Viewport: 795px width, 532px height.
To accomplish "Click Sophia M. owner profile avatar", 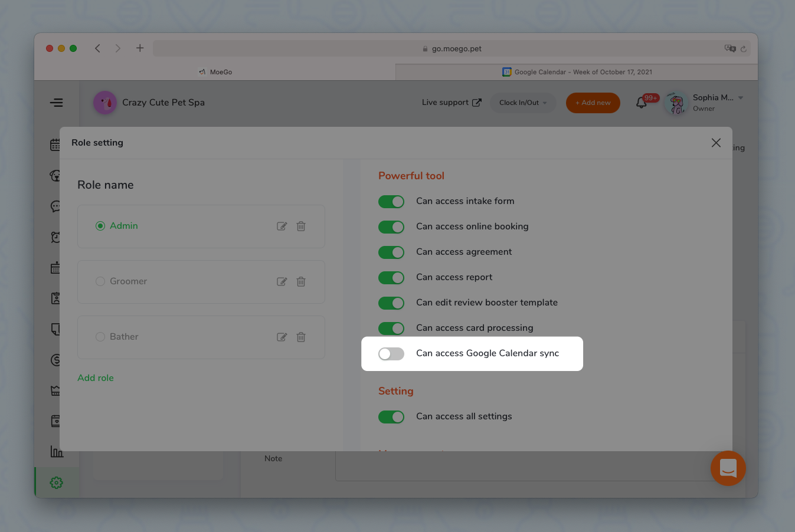I will click(x=676, y=103).
